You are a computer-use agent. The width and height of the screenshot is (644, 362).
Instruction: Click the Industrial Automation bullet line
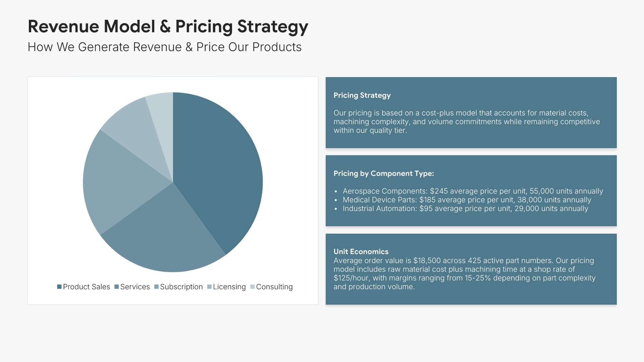[465, 209]
